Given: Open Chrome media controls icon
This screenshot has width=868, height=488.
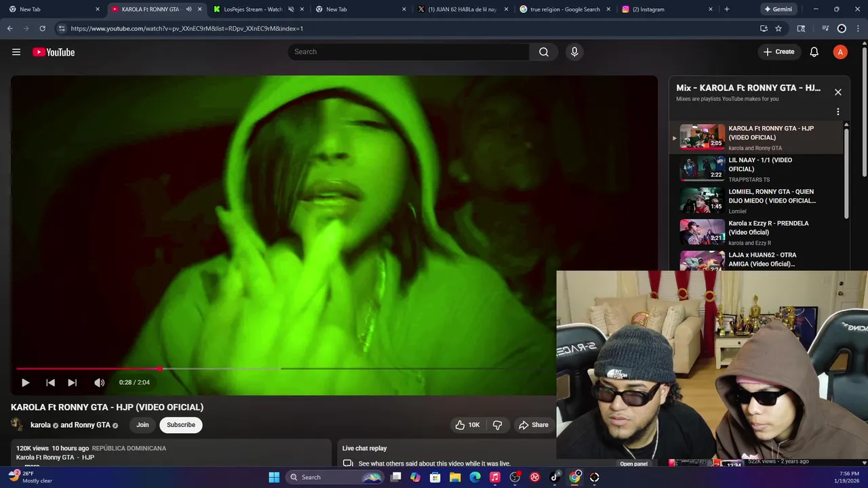Looking at the screenshot, I should (x=825, y=28).
